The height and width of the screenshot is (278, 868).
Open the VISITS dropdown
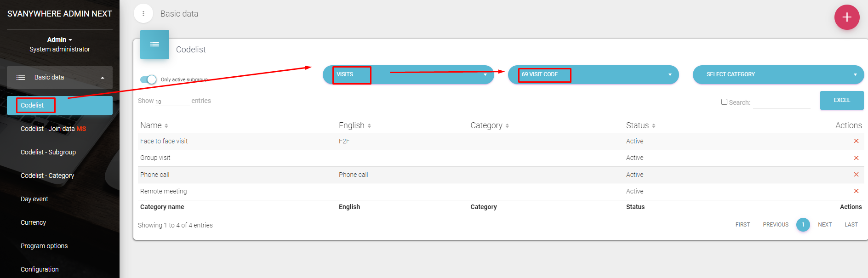pyautogui.click(x=408, y=74)
